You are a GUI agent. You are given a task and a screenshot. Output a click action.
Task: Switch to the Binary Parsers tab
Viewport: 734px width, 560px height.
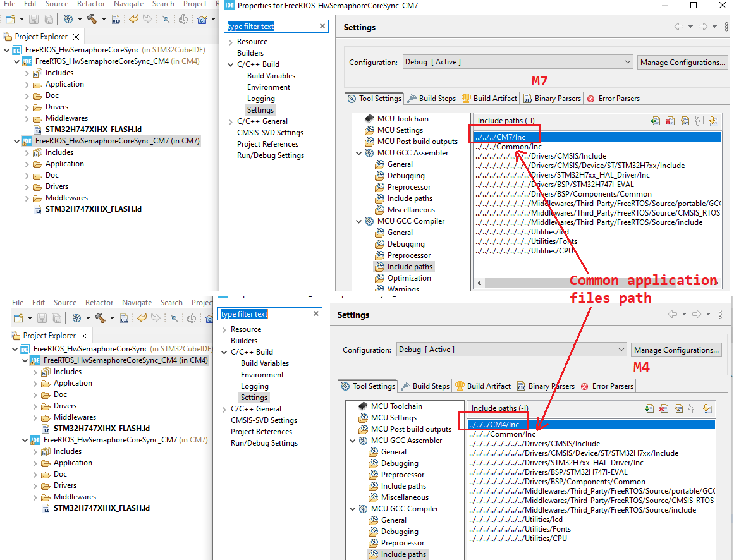pyautogui.click(x=552, y=98)
